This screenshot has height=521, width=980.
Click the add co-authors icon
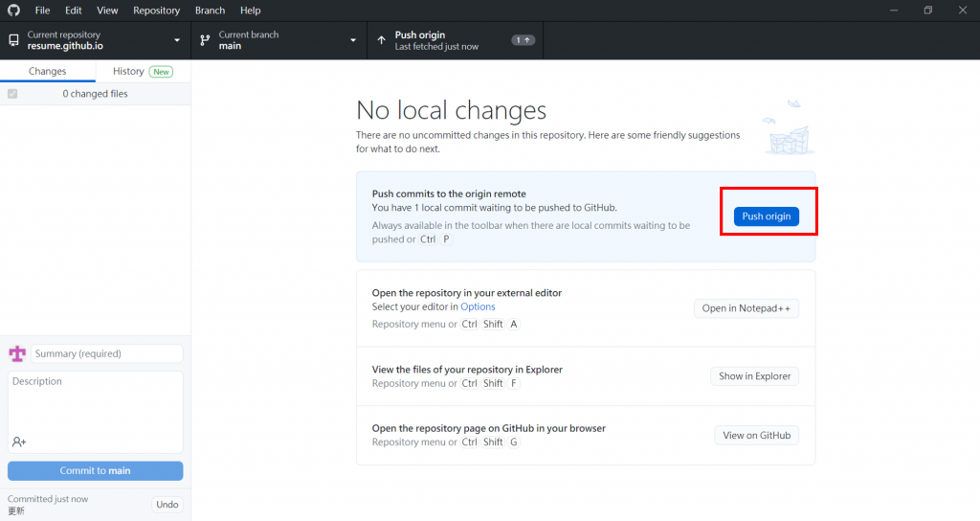pyautogui.click(x=19, y=442)
